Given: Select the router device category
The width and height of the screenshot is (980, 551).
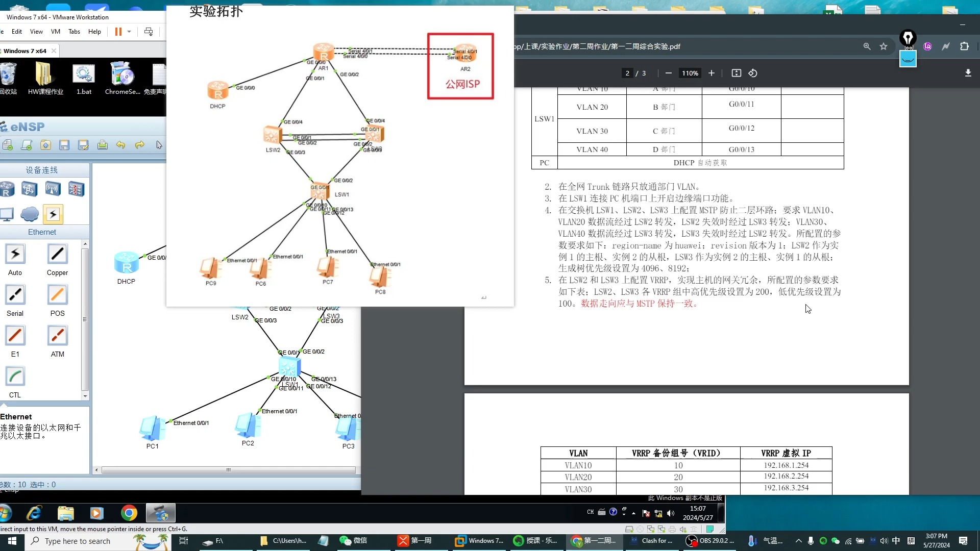Looking at the screenshot, I should (x=7, y=189).
